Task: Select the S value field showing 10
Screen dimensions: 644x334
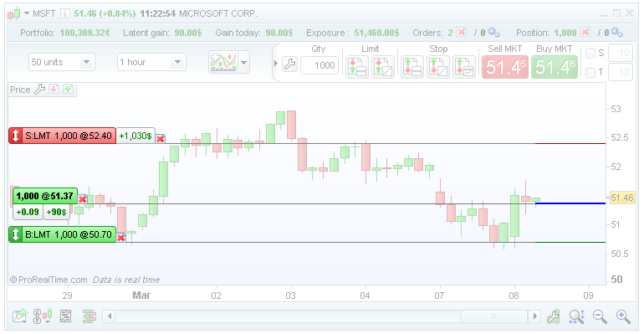Action: click(621, 53)
